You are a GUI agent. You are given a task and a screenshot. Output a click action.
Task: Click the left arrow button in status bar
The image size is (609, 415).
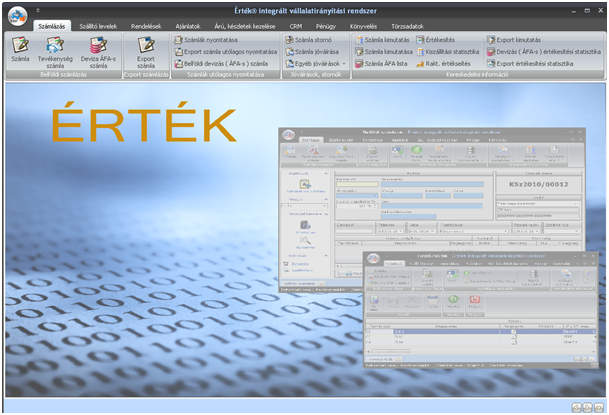(576, 408)
